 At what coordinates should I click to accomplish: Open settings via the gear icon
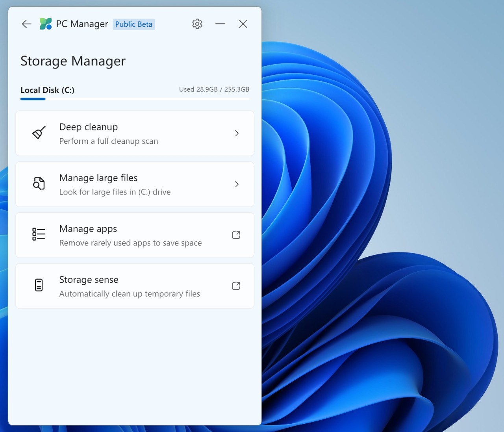coord(197,24)
